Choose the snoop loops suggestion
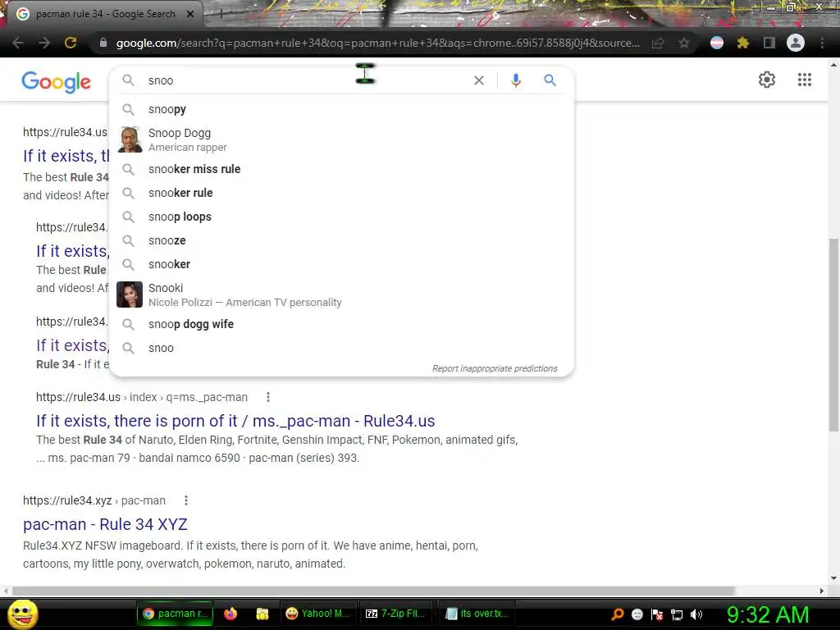This screenshot has height=630, width=840. pos(342,217)
